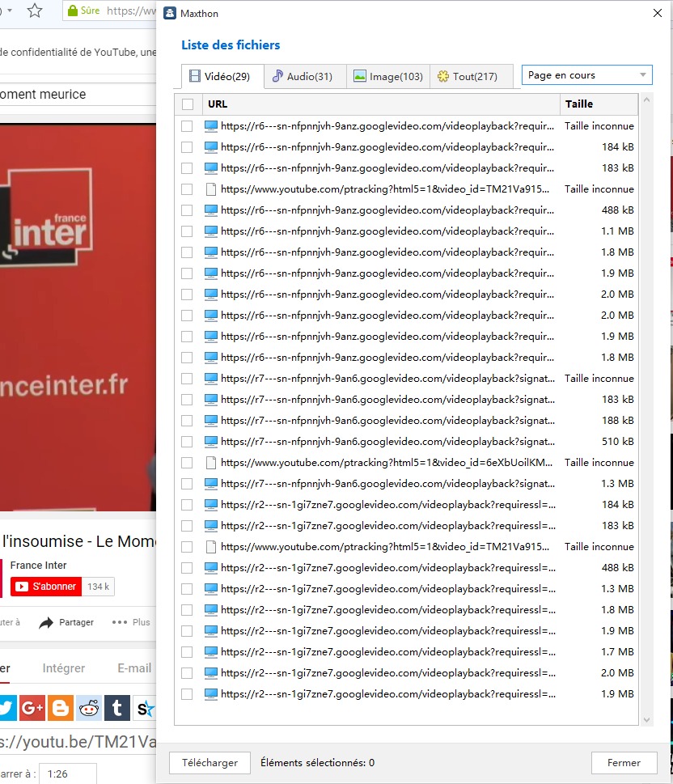Image resolution: width=673 pixels, height=784 pixels.
Task: Click the video icon of the 188 kB row
Action: (211, 421)
